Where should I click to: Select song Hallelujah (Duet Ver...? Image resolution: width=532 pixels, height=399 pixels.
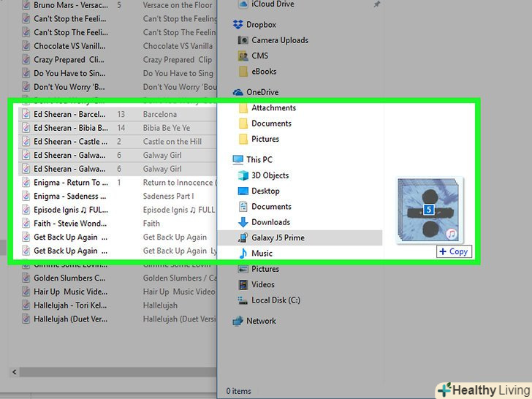point(70,319)
